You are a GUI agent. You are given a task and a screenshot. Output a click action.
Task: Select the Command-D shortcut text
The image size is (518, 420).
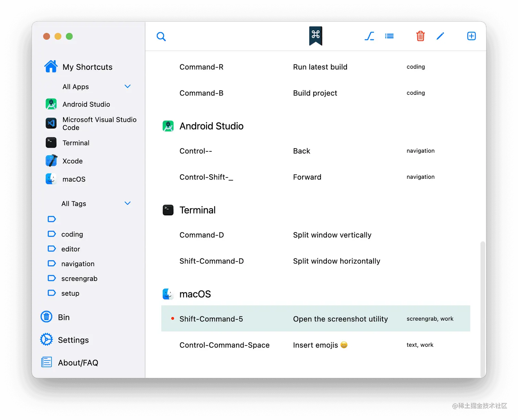(x=201, y=235)
